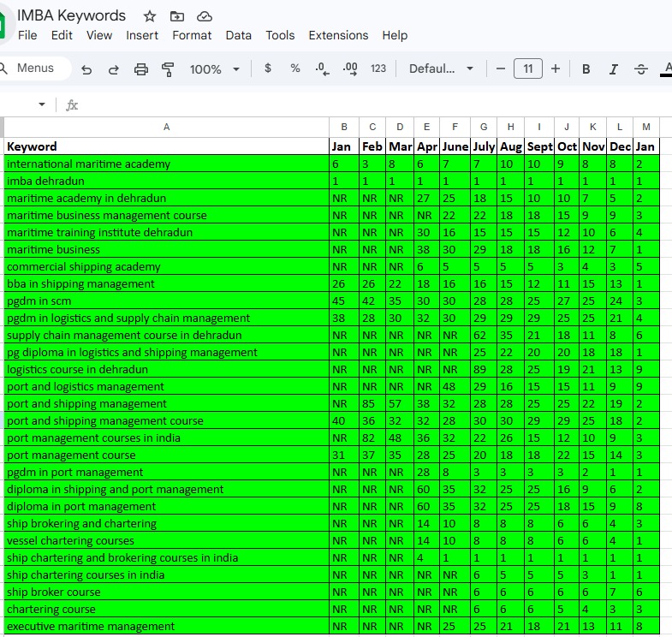Open the text color picker
This screenshot has width=672, height=637.
(667, 69)
